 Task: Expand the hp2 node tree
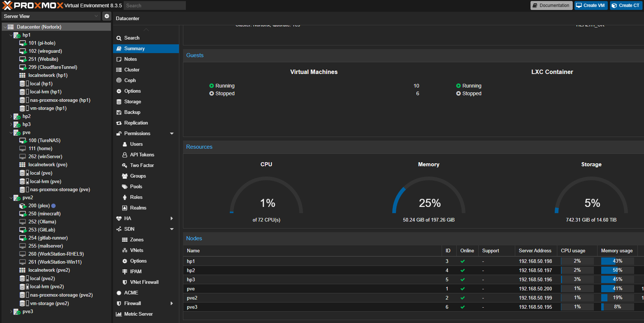(x=11, y=116)
